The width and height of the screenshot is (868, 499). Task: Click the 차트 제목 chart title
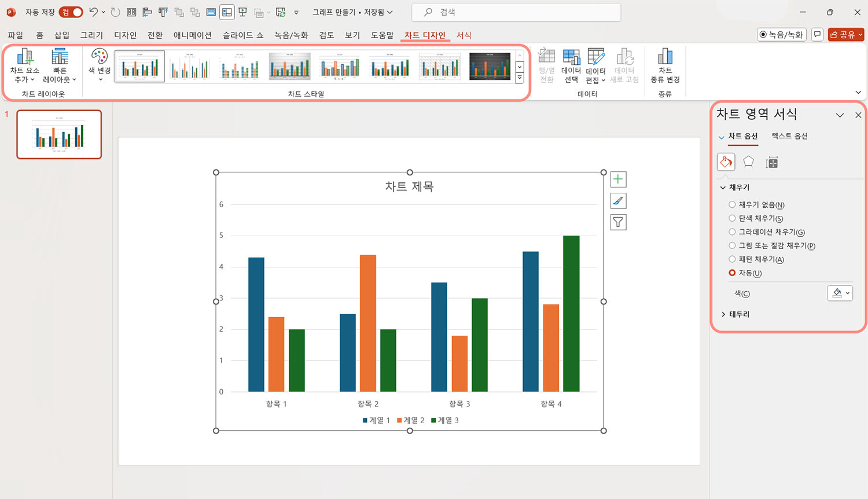(x=409, y=186)
